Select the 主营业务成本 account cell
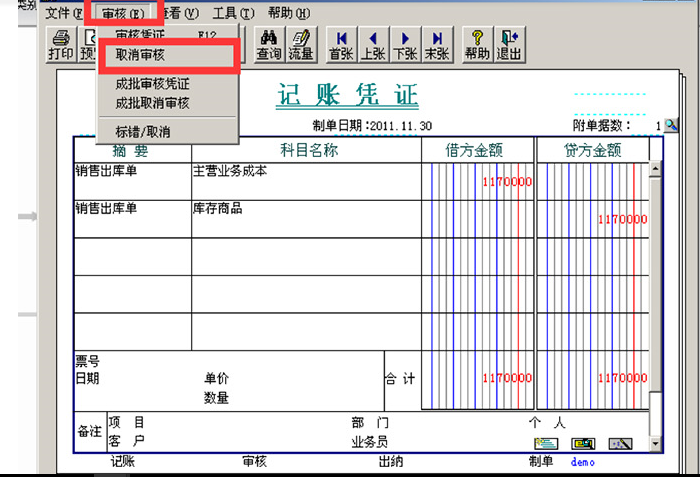Screen dimensions: 700x477 306,181
